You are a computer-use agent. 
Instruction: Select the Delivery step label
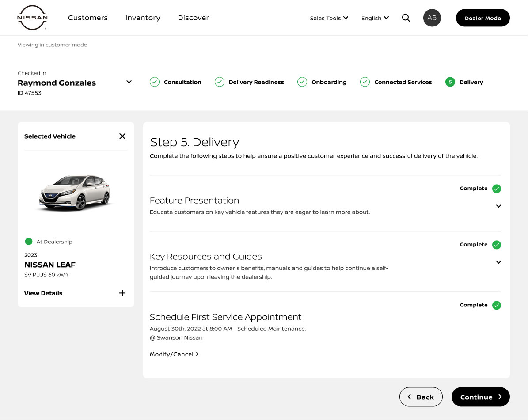[471, 82]
